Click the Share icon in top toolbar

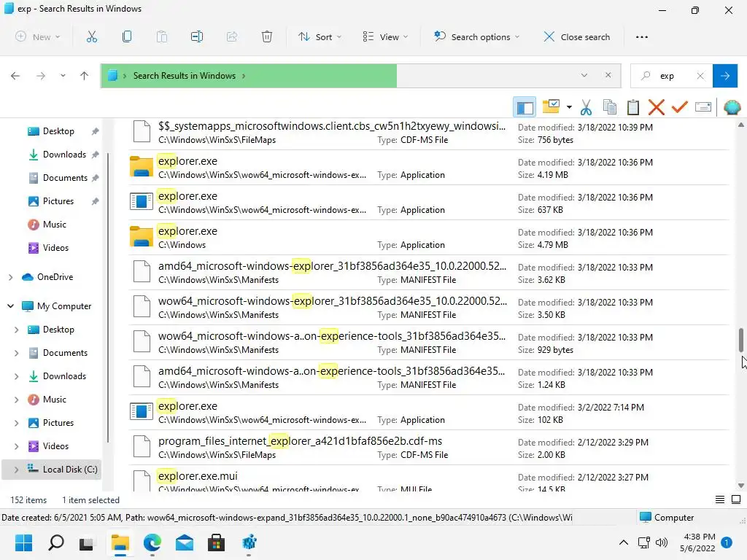click(x=232, y=36)
